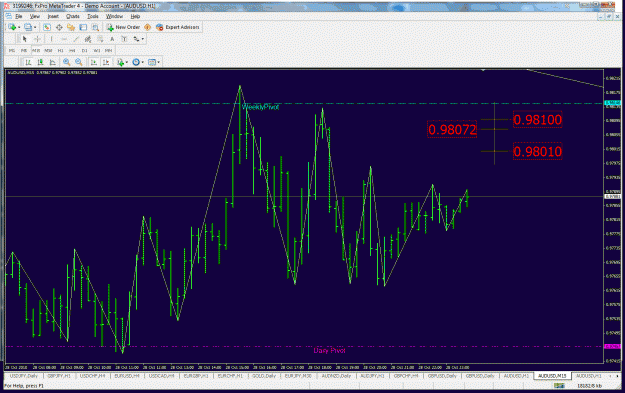Choose the Fibonacci Retracement tool
Screen dimensions: 625x393
tap(100, 39)
